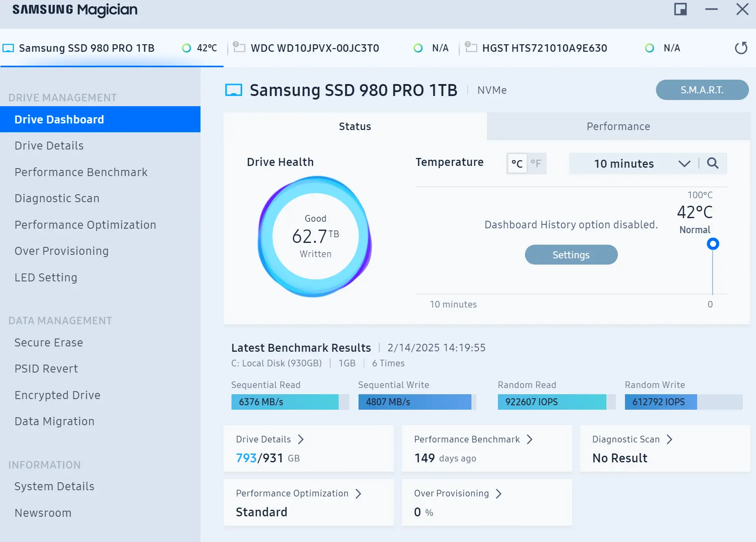Screen dimensions: 756x542
Task: Click the temperature history search magnifier icon
Action: coord(713,163)
